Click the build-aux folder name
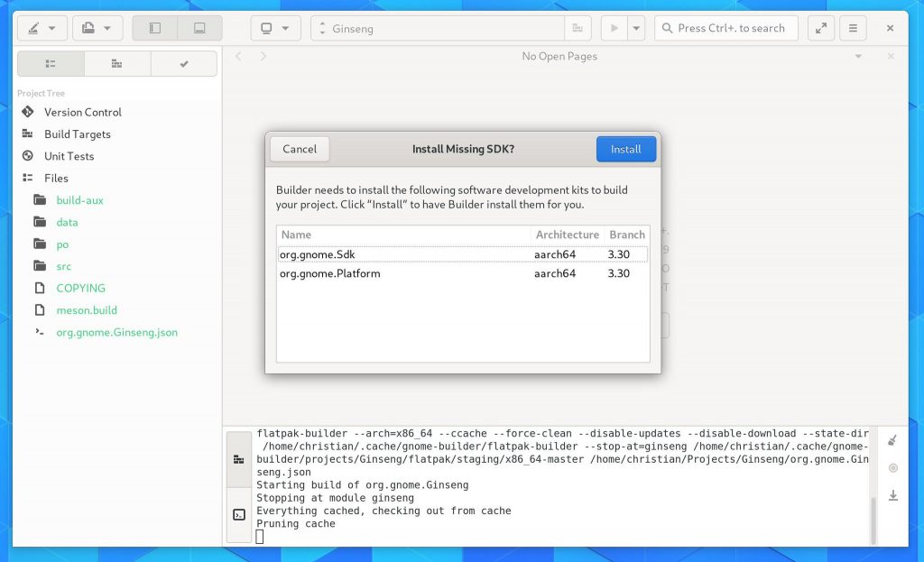The width and height of the screenshot is (924, 562). (79, 200)
